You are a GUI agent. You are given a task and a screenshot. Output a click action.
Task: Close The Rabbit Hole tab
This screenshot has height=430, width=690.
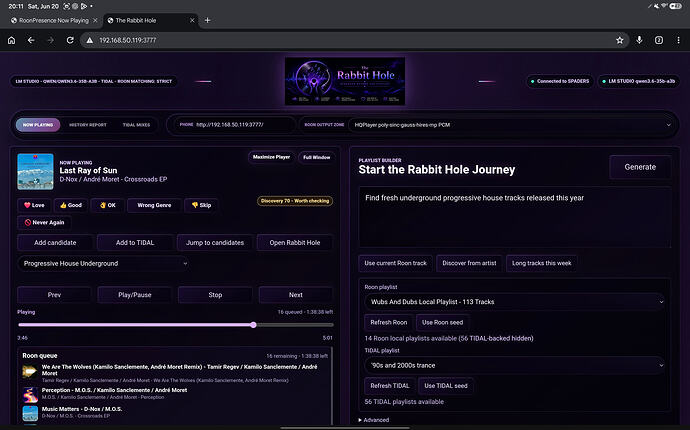click(x=192, y=20)
